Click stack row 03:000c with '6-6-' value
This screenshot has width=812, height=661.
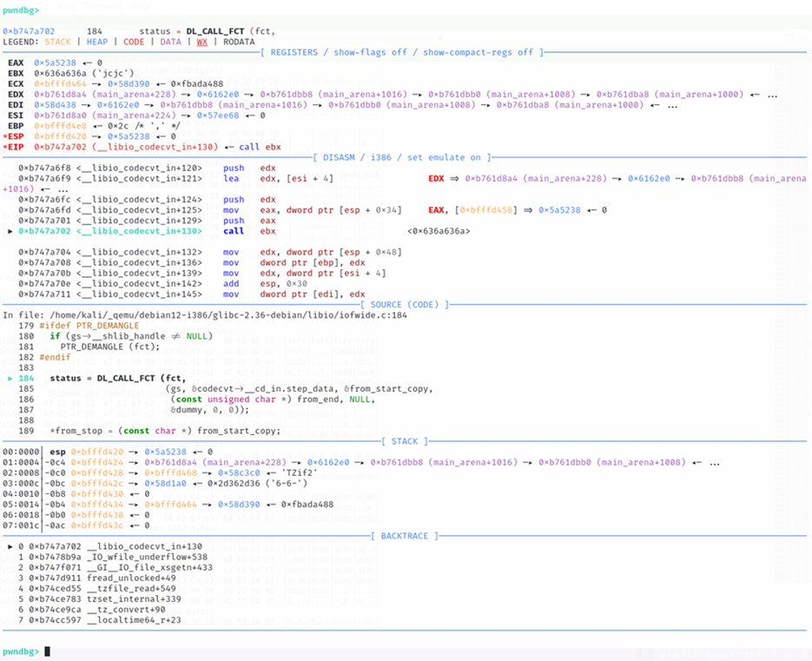point(155,483)
